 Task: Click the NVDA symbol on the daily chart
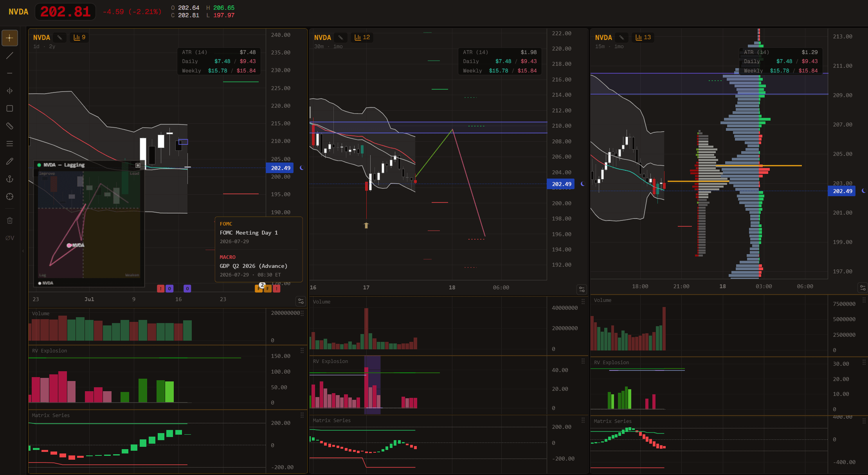pyautogui.click(x=41, y=38)
